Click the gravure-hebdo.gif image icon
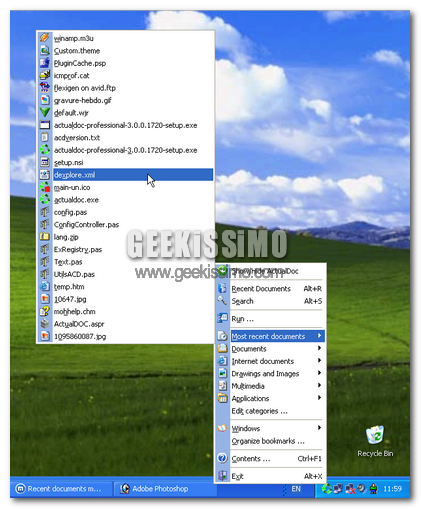Screen dimensions: 421x509 click(x=45, y=100)
